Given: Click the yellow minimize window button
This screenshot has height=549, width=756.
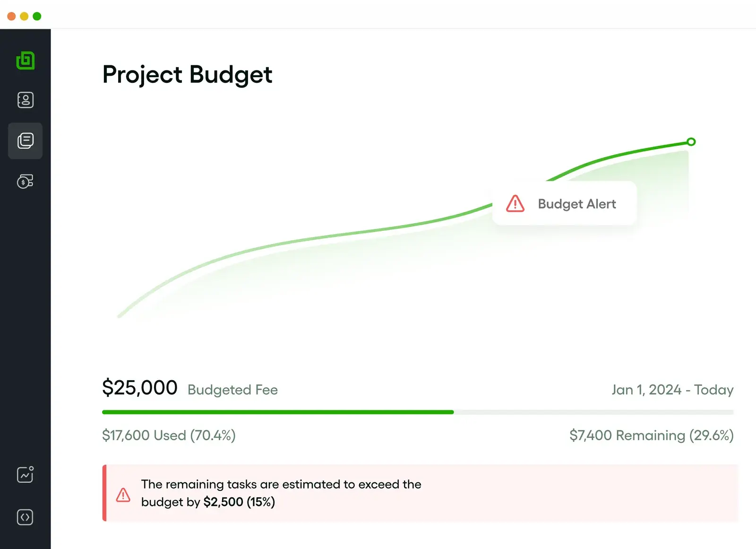Looking at the screenshot, I should tap(24, 16).
